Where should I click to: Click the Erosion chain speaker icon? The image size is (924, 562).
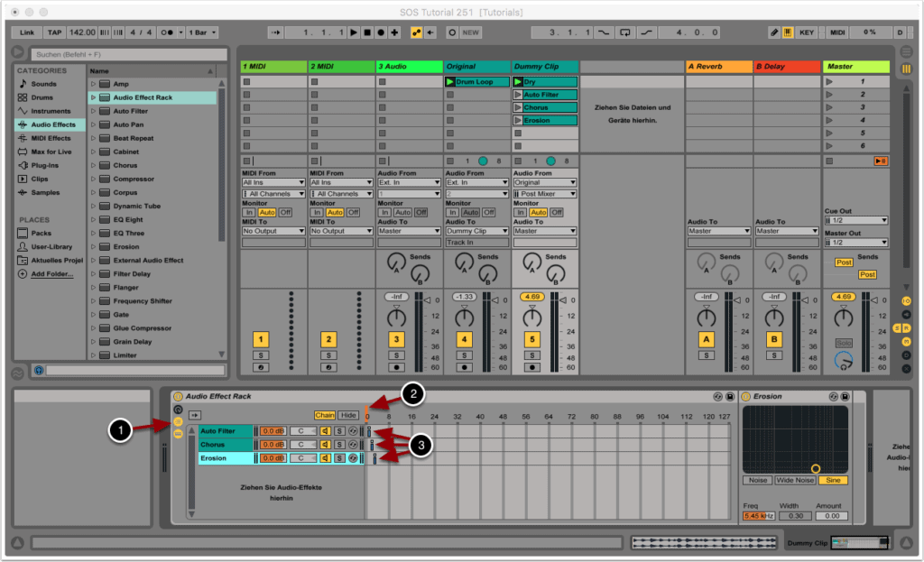click(326, 458)
